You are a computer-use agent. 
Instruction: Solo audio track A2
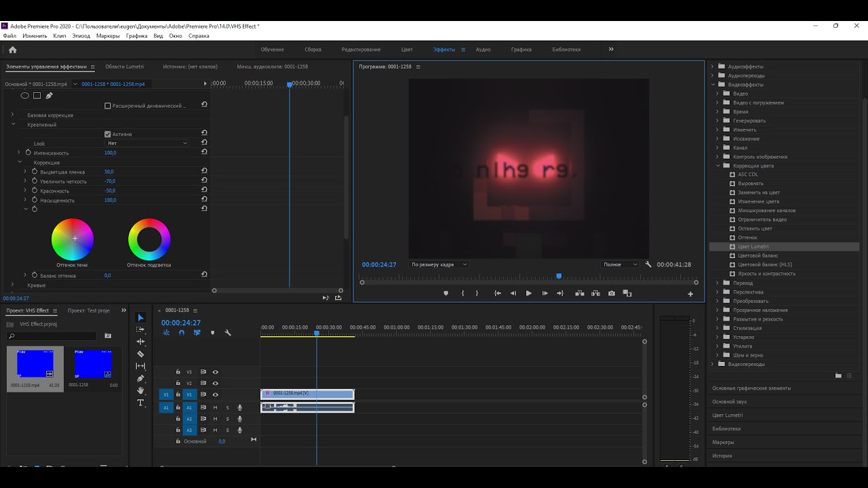(x=227, y=419)
